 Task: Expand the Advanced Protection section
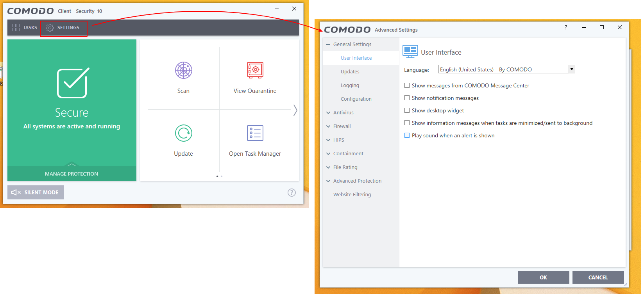pos(328,181)
